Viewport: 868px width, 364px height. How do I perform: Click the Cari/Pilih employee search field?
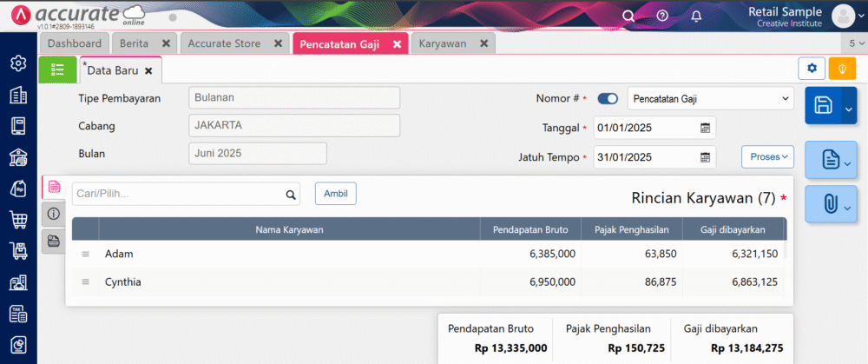(x=177, y=194)
